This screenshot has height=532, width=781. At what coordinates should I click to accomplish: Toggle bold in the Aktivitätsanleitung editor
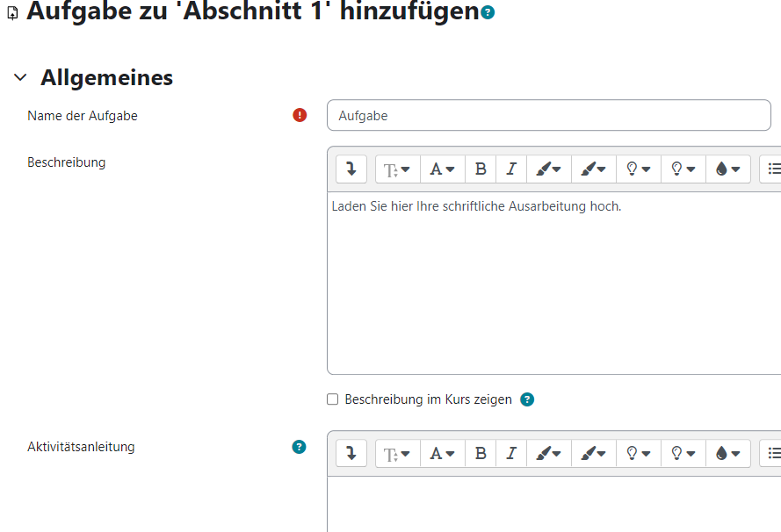tap(481, 453)
